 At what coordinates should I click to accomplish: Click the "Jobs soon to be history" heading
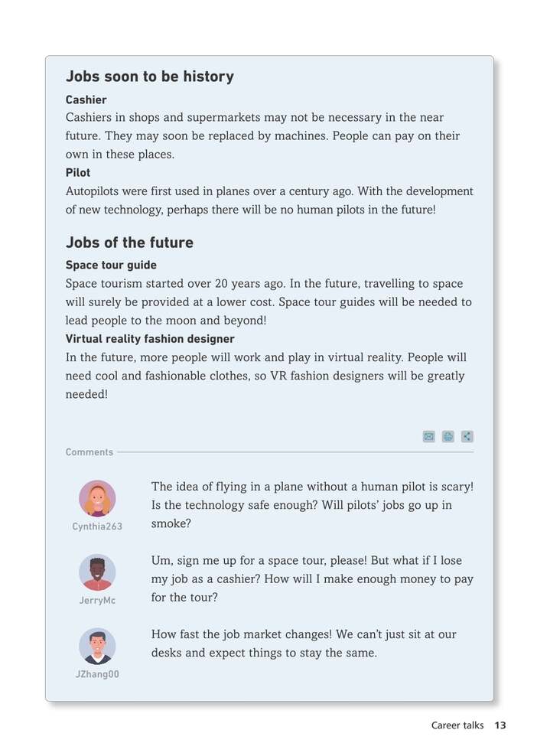tap(150, 77)
